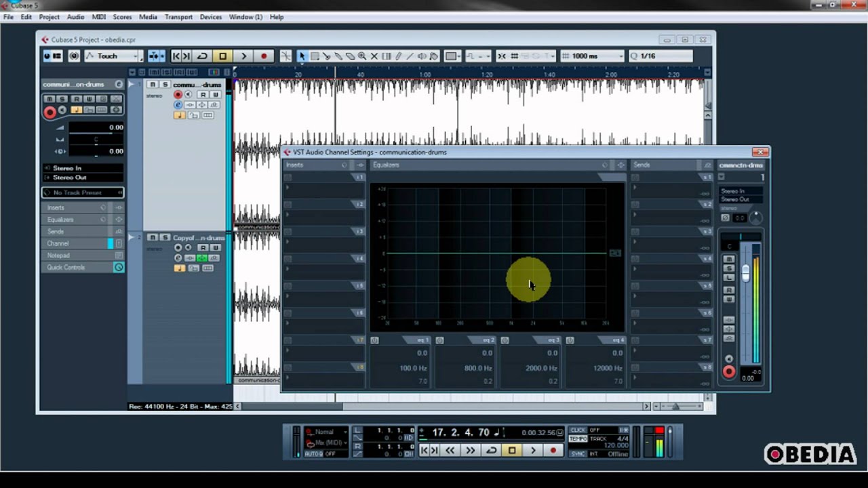Open the Stereo In input routing
868x488 pixels.
click(83, 168)
